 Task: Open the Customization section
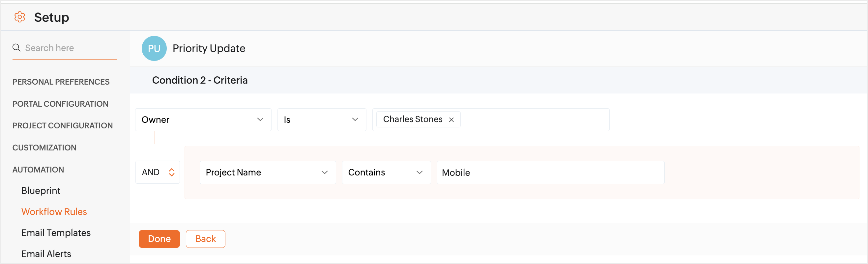tap(44, 147)
